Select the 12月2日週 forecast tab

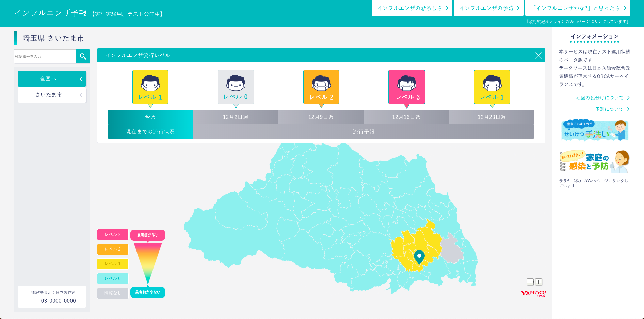click(x=235, y=117)
